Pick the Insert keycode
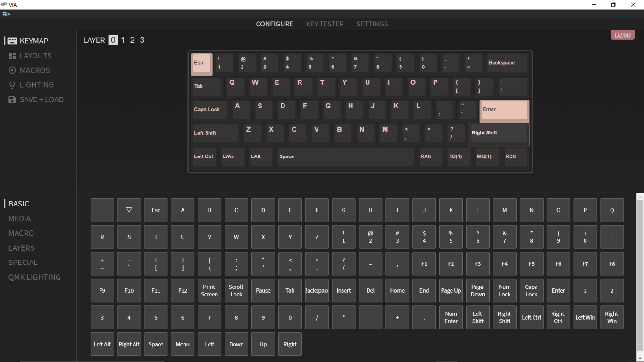The height and width of the screenshot is (362, 644). 343,290
